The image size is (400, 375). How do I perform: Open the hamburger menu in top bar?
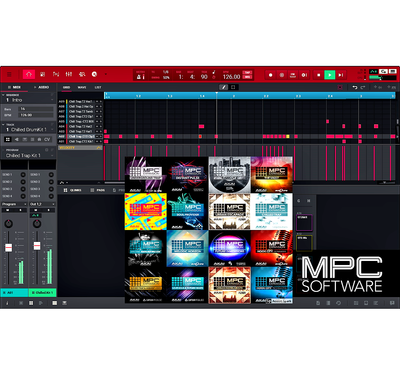coord(9,75)
